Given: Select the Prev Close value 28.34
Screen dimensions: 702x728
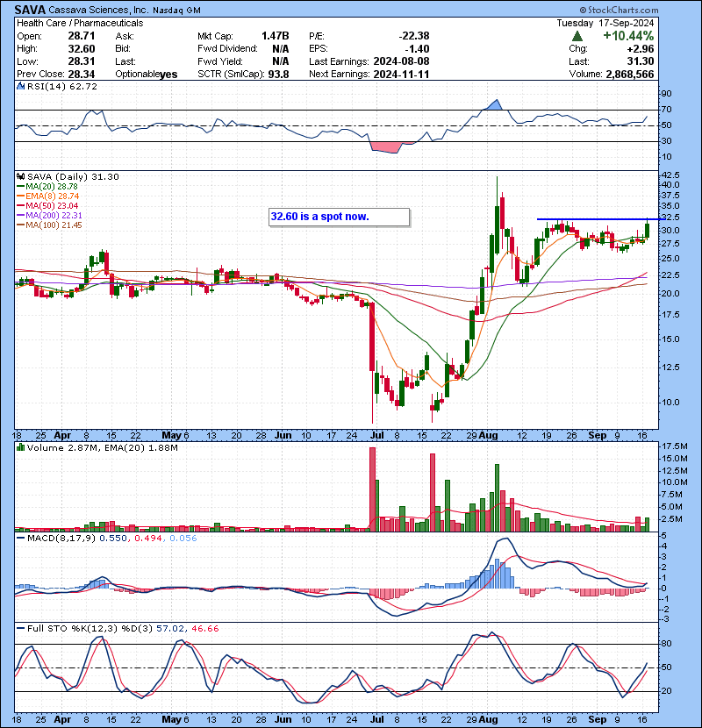Looking at the screenshot, I should [82, 75].
